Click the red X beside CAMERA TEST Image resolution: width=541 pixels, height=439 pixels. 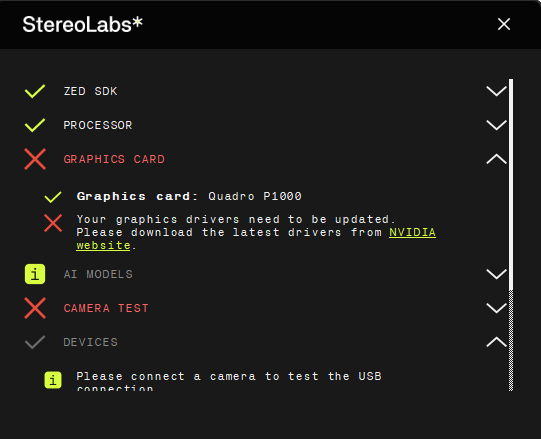[35, 308]
